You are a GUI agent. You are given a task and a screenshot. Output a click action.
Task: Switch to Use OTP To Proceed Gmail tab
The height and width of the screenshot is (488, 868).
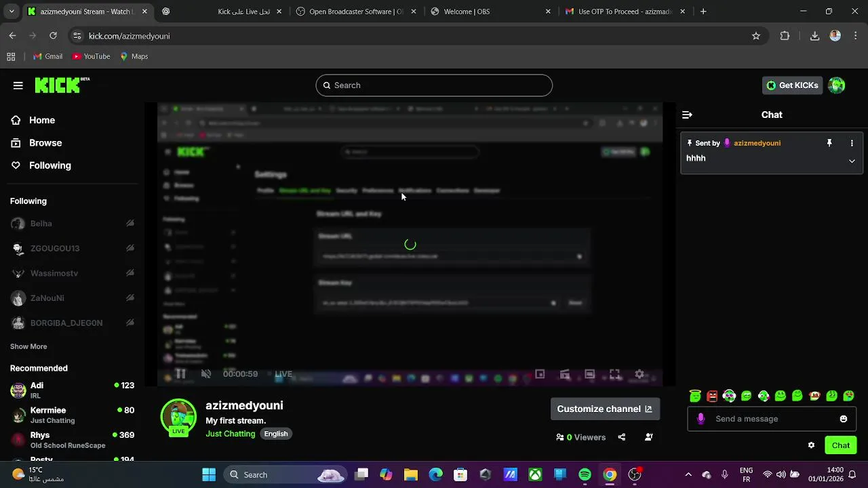[x=625, y=12]
